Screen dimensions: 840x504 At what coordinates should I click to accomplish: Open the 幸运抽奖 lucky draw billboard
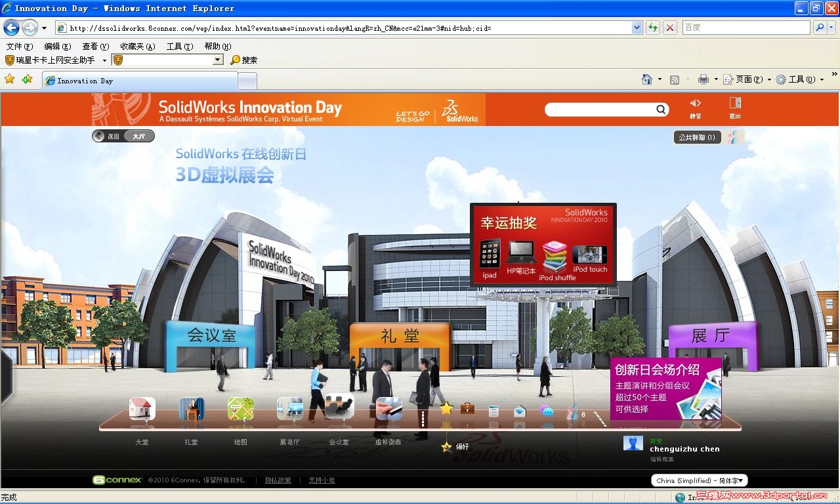(543, 244)
